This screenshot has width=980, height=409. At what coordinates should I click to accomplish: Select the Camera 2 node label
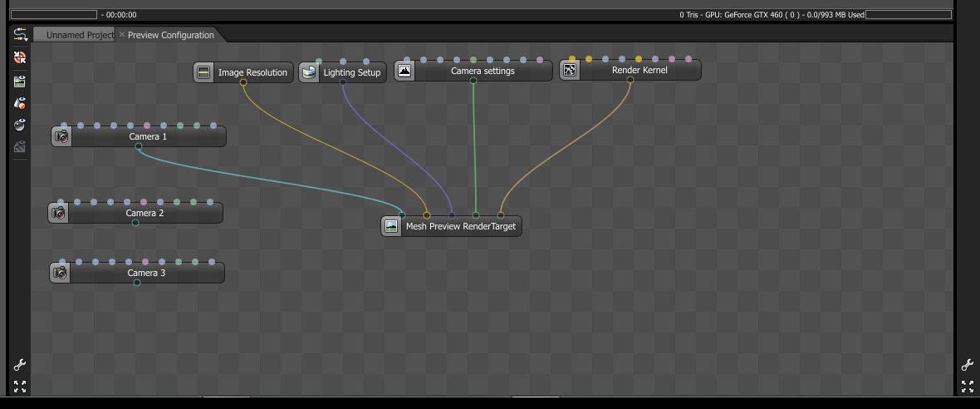145,214
